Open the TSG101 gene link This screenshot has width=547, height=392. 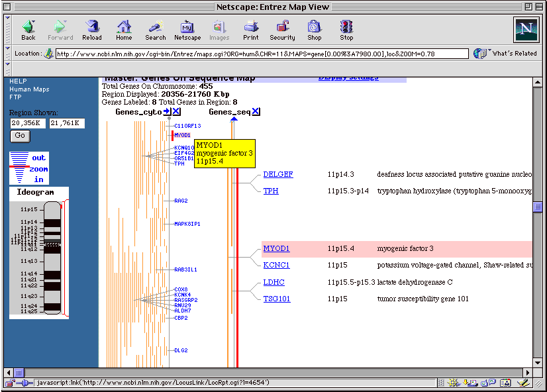[x=277, y=299]
